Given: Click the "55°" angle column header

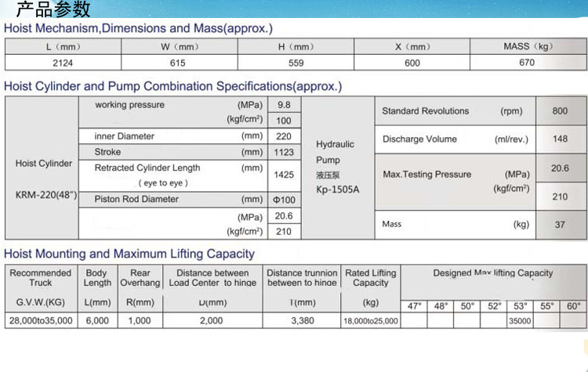Looking at the screenshot, I should click(547, 306).
